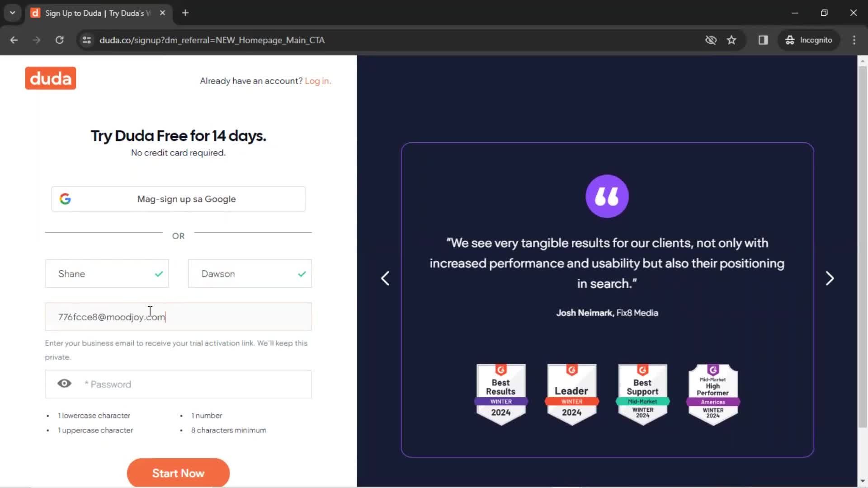Viewport: 868px width, 488px height.
Task: Click the '8 characters minimum' requirement
Action: click(x=229, y=430)
